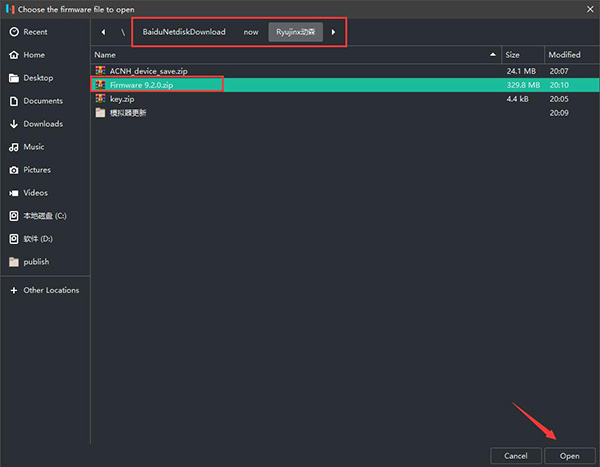Select the current Ryujinx folder path button
This screenshot has width=600, height=467.
pos(295,32)
